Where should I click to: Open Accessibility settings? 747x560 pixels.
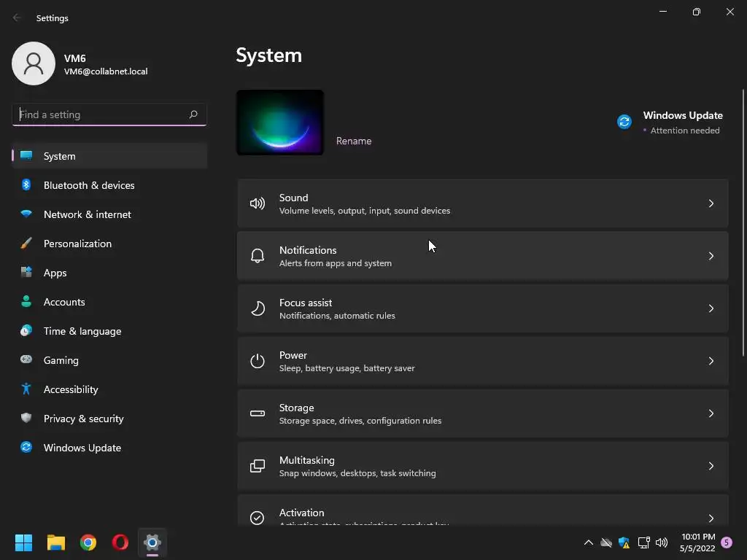point(109,389)
